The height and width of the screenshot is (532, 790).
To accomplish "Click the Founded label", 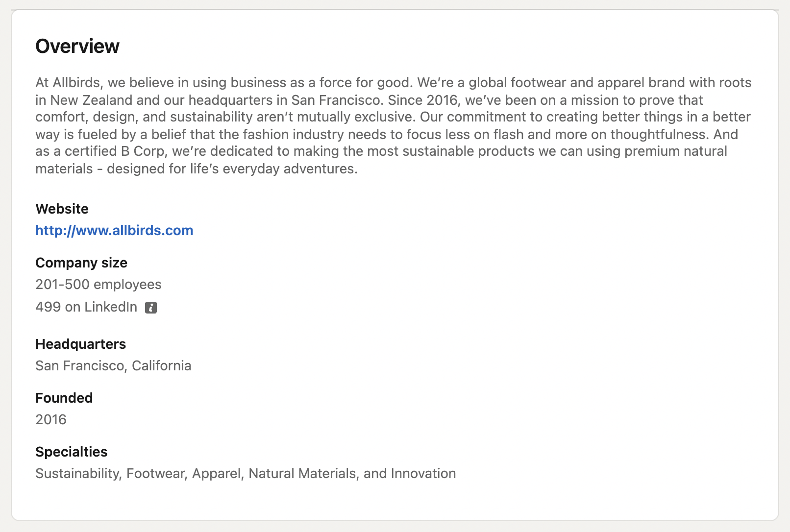I will [x=64, y=398].
